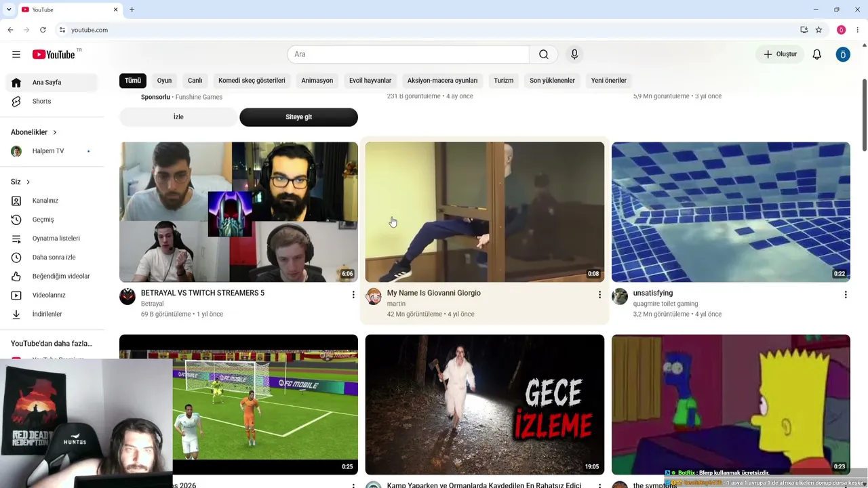The height and width of the screenshot is (488, 868).
Task: Filter by Komedi skeç gösterileri
Action: (252, 80)
